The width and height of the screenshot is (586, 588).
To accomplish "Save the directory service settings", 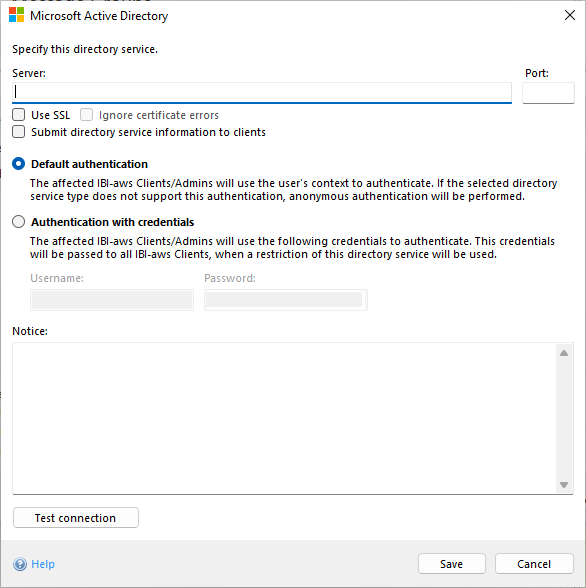I will 452,564.
